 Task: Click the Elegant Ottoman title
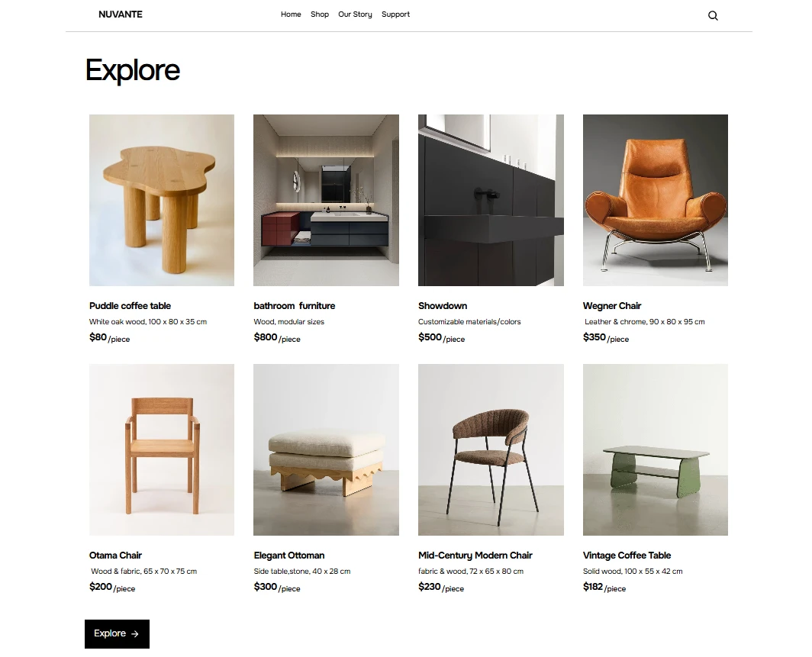click(289, 556)
